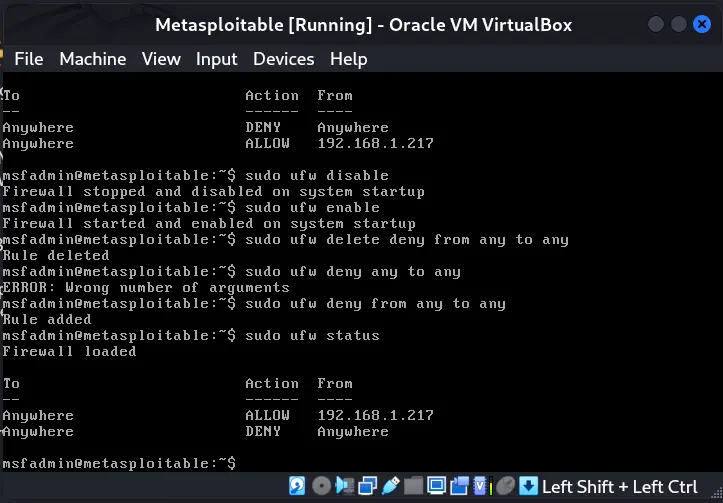Image resolution: width=723 pixels, height=503 pixels.
Task: Click the 'sudo ufw deny any to any' line
Action: pyautogui.click(x=231, y=272)
